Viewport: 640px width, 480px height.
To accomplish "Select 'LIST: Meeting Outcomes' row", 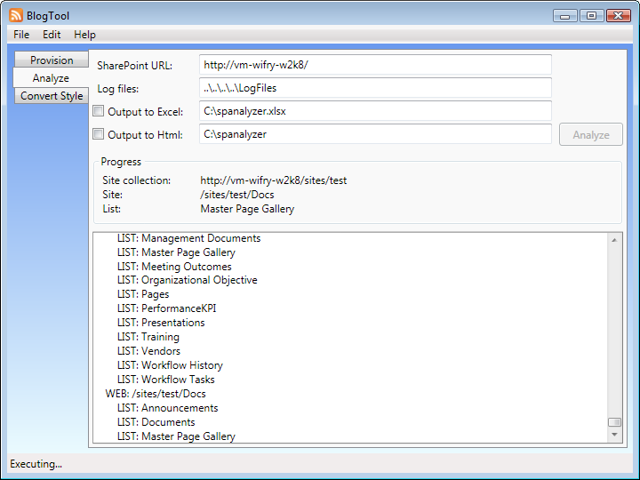I will tap(174, 267).
